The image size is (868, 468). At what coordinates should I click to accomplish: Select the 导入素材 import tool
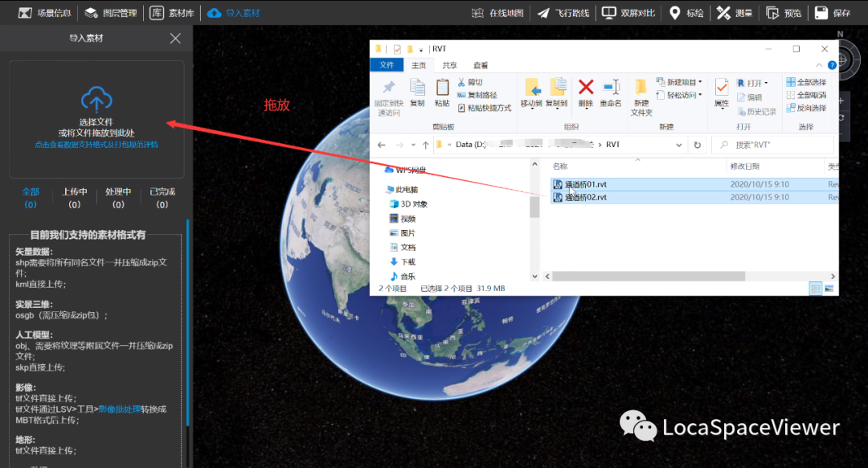(x=233, y=13)
